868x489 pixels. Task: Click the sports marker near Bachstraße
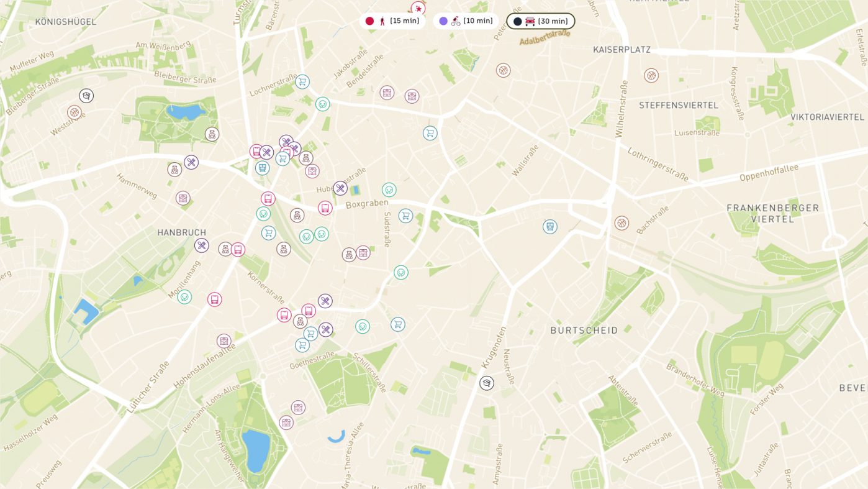(x=622, y=223)
